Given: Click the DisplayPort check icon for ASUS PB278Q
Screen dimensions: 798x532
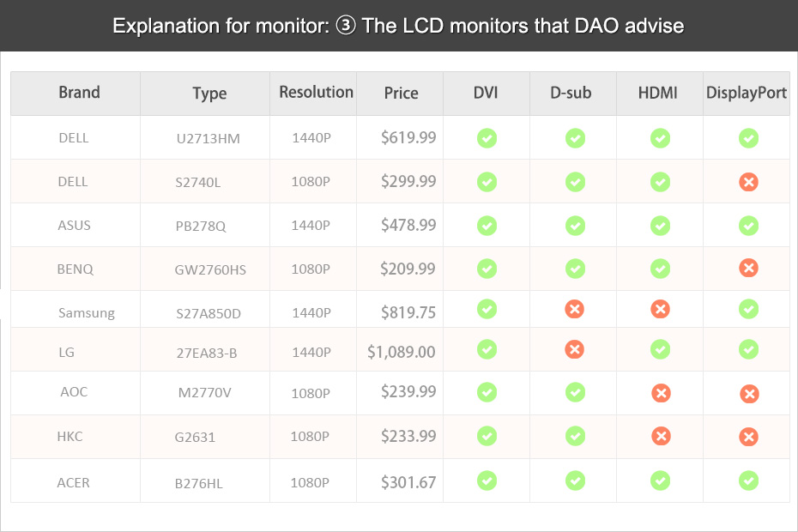Looking at the screenshot, I should [x=748, y=226].
